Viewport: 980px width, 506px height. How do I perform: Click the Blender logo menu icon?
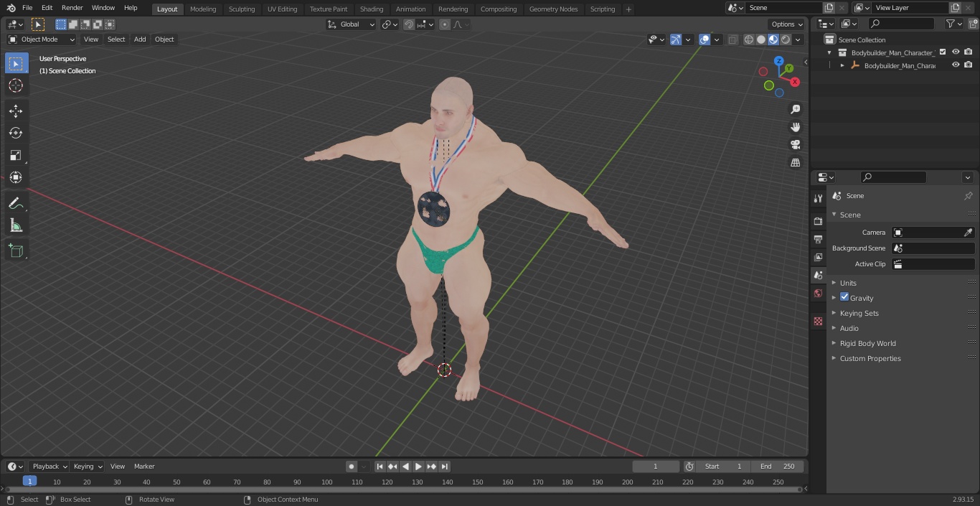[11, 8]
